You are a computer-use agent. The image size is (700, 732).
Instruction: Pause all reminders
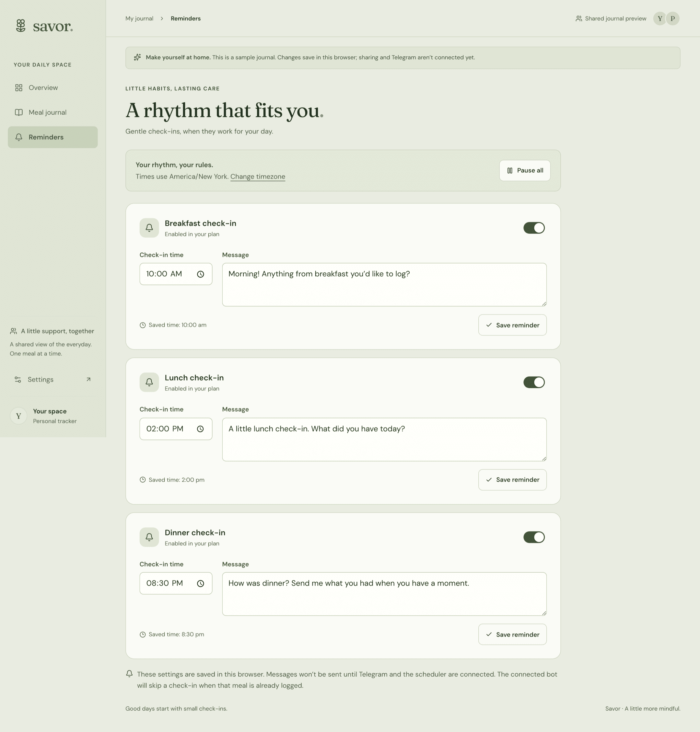pyautogui.click(x=525, y=170)
